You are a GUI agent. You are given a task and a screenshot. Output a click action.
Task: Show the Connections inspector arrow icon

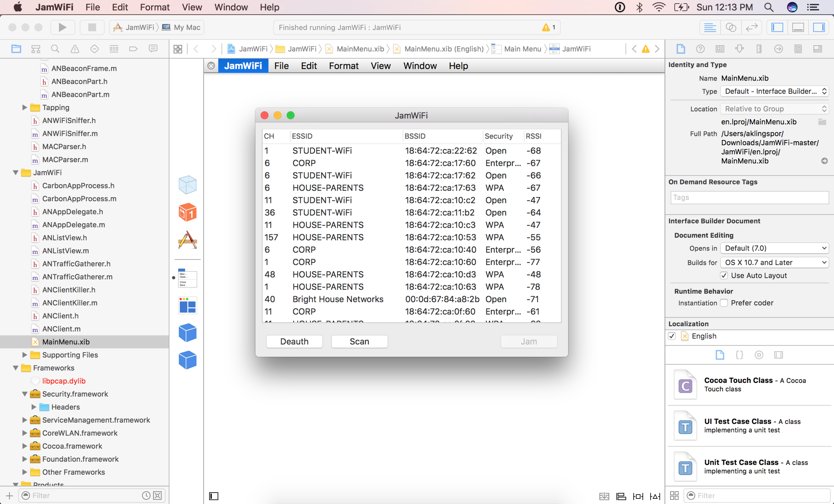coord(779,49)
